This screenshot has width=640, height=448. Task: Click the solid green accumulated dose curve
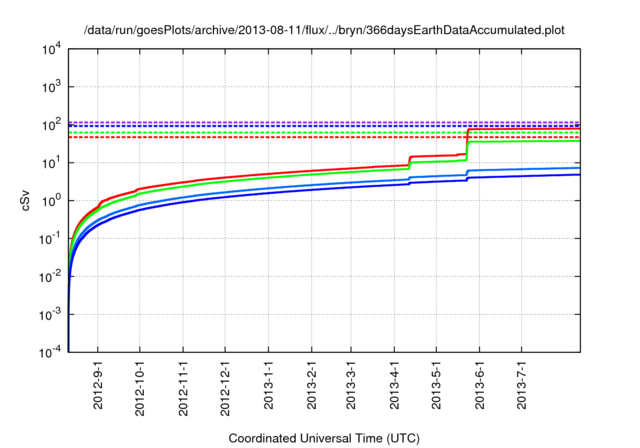coord(310,175)
